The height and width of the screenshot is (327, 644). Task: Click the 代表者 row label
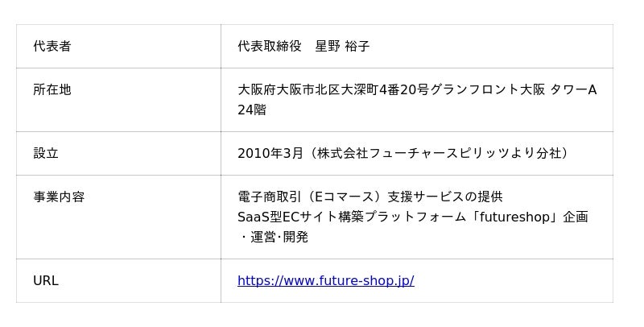point(52,47)
